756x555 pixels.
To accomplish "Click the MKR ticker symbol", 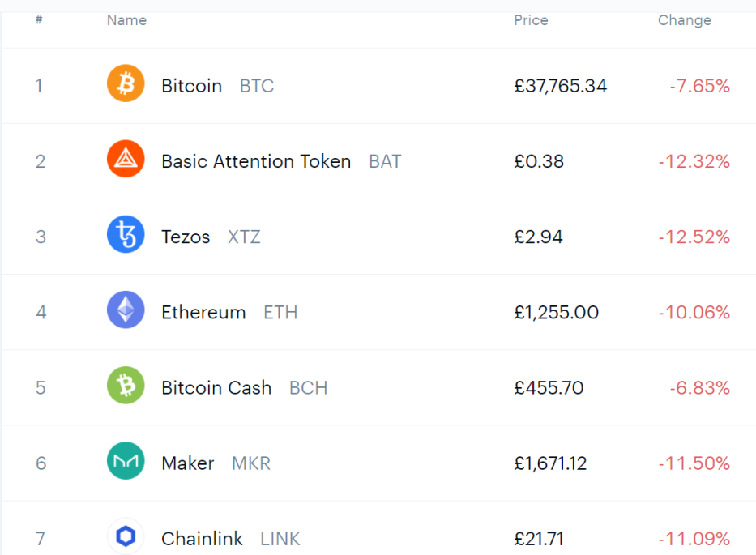I will coord(250,463).
